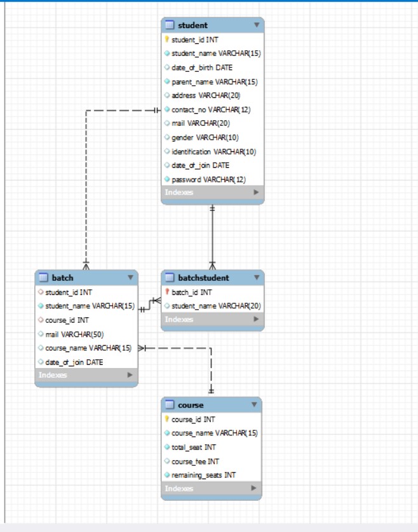Click the diamond icon beside date_of_birth DATE
418x532 pixels.
[167, 67]
